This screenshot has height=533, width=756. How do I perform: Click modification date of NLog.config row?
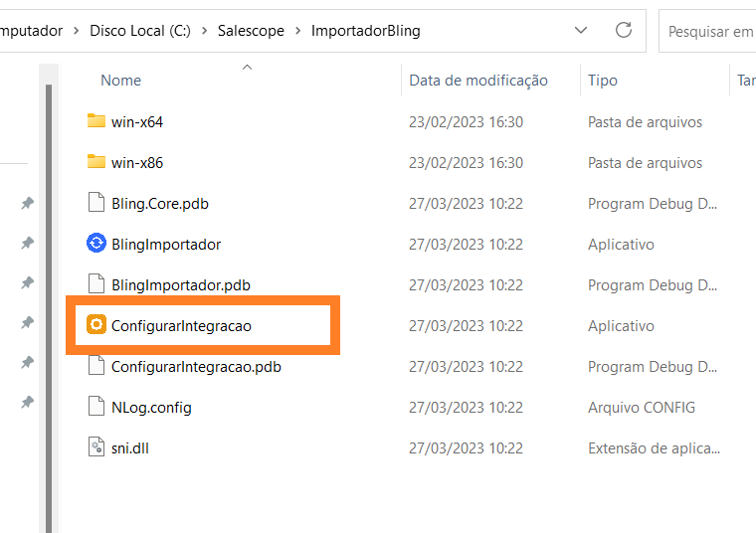[467, 408]
